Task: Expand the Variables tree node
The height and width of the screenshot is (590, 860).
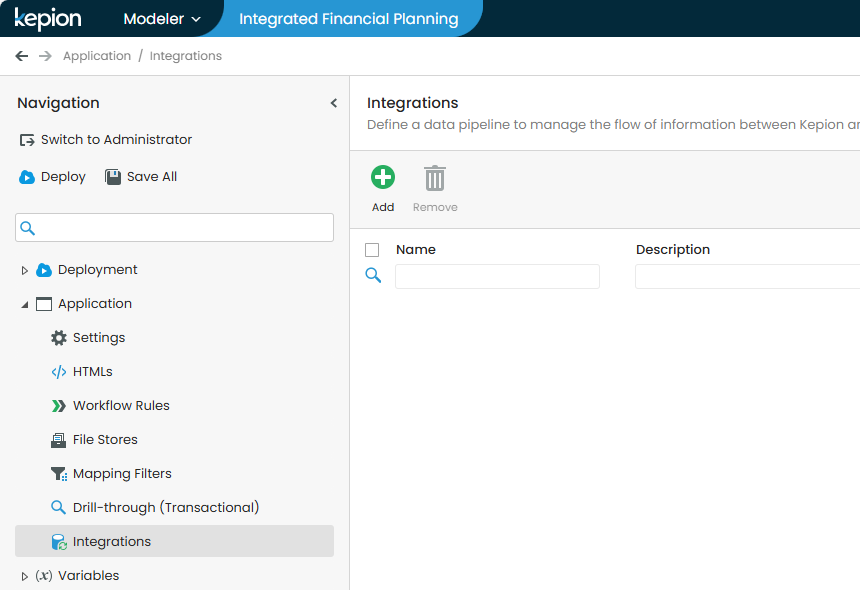Action: (25, 576)
